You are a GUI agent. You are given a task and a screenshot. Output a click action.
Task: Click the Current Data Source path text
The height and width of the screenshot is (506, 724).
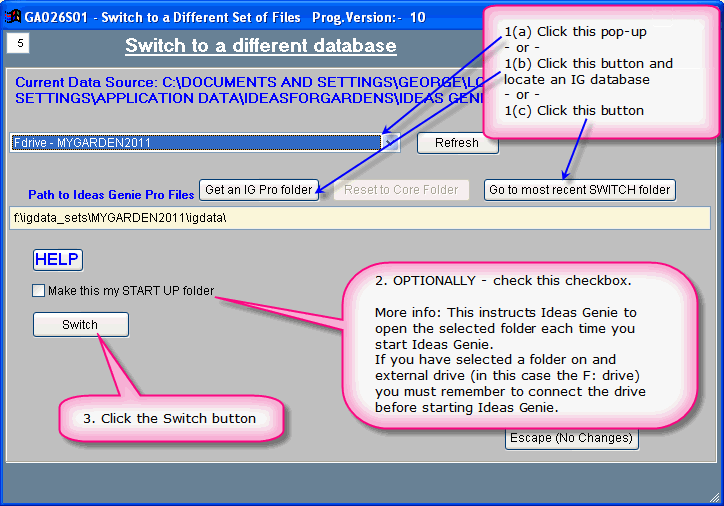tap(249, 90)
